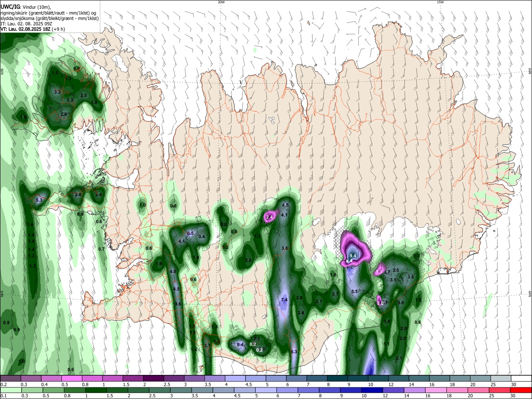This screenshot has width=532, height=399.
Task: Click the 15W longitude label
Action: coord(440,2)
